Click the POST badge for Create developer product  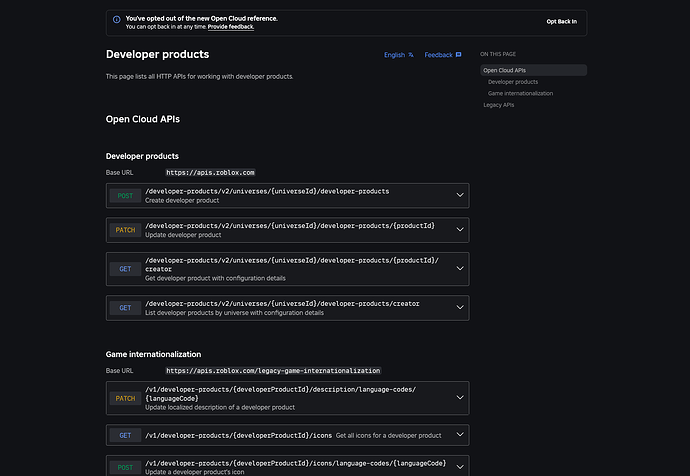[x=125, y=196]
